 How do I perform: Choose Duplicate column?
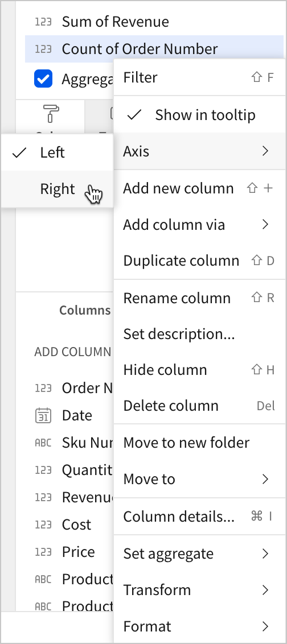click(x=199, y=261)
